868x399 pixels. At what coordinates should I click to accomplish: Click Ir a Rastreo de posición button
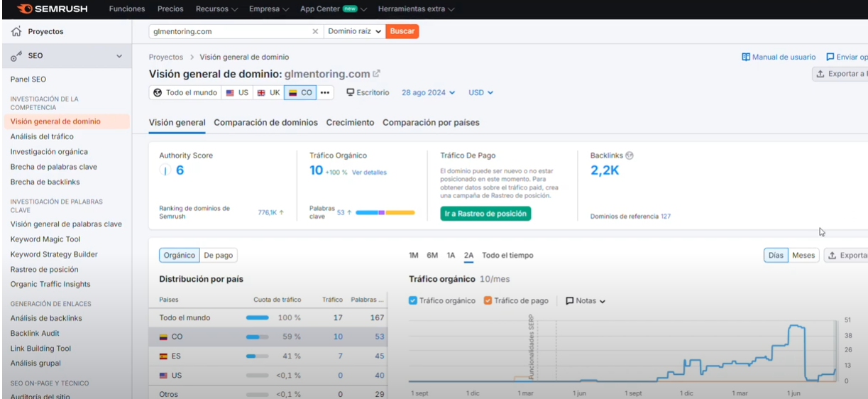coord(485,213)
